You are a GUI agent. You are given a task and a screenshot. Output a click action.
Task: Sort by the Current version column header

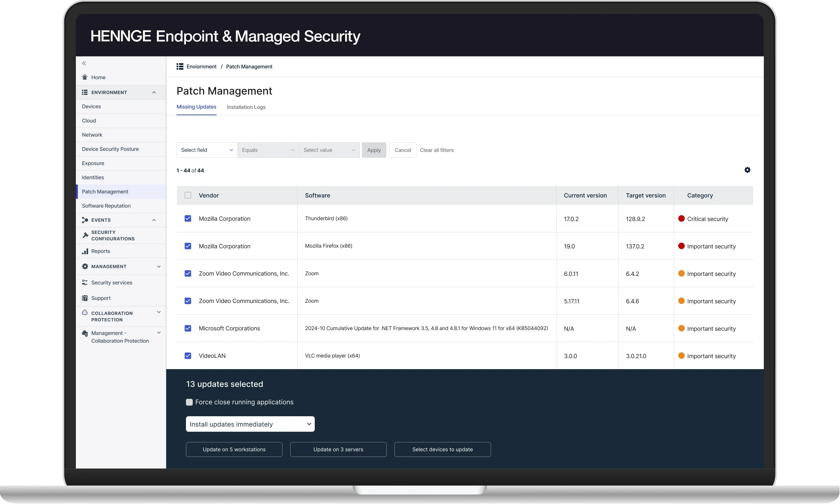pos(585,195)
